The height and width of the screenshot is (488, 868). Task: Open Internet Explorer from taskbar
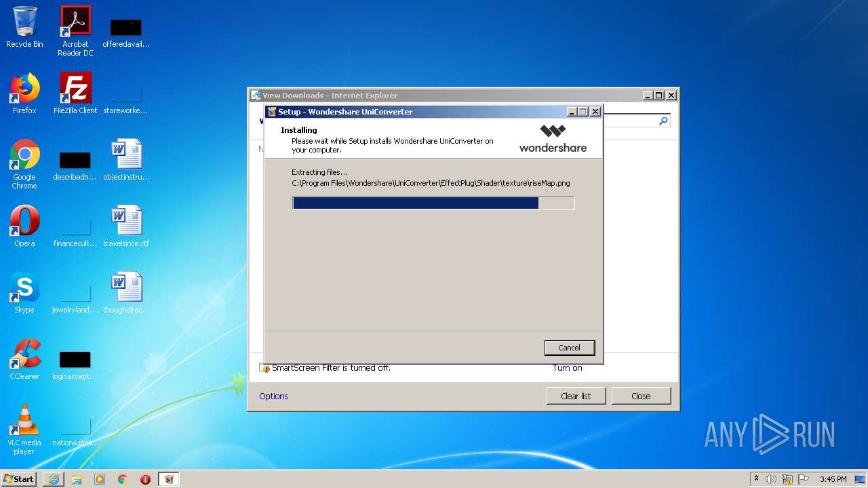pyautogui.click(x=54, y=479)
